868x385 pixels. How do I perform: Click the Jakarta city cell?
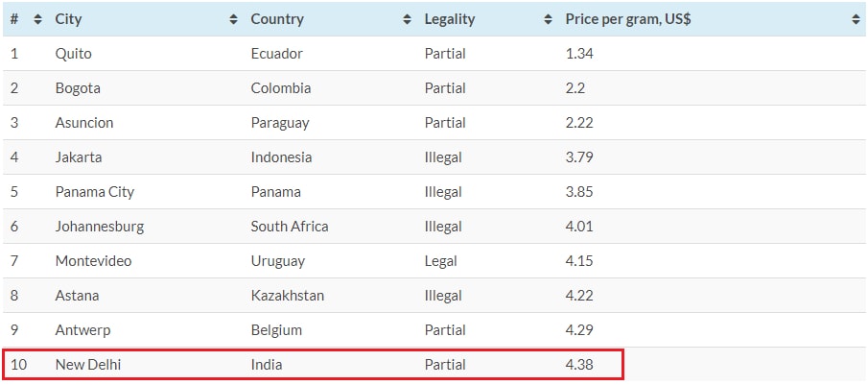coord(78,157)
